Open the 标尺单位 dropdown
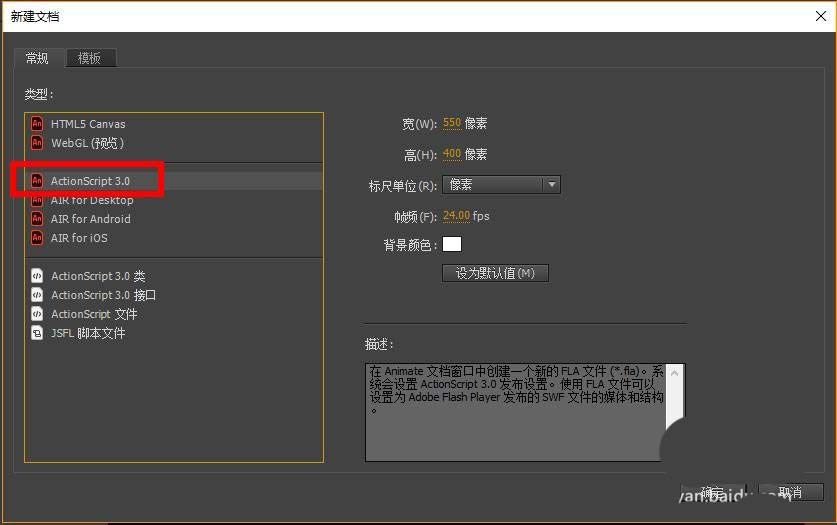This screenshot has height=525, width=837. [x=501, y=185]
